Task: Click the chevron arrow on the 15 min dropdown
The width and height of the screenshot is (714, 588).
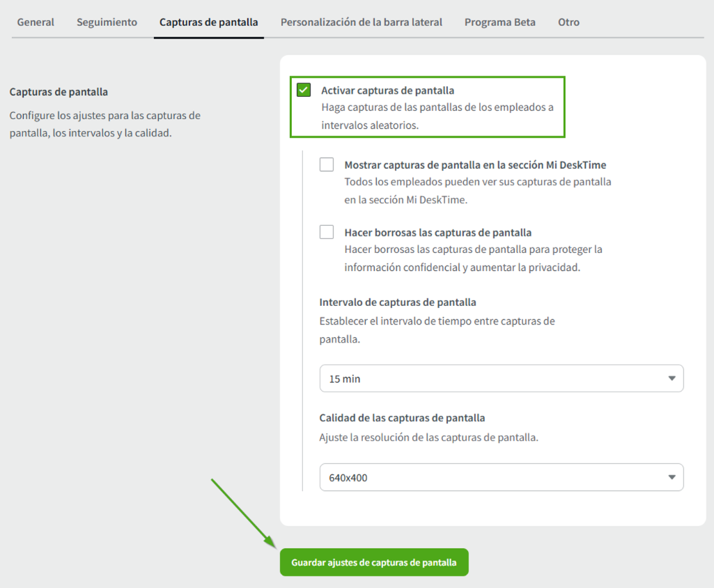Action: (672, 378)
